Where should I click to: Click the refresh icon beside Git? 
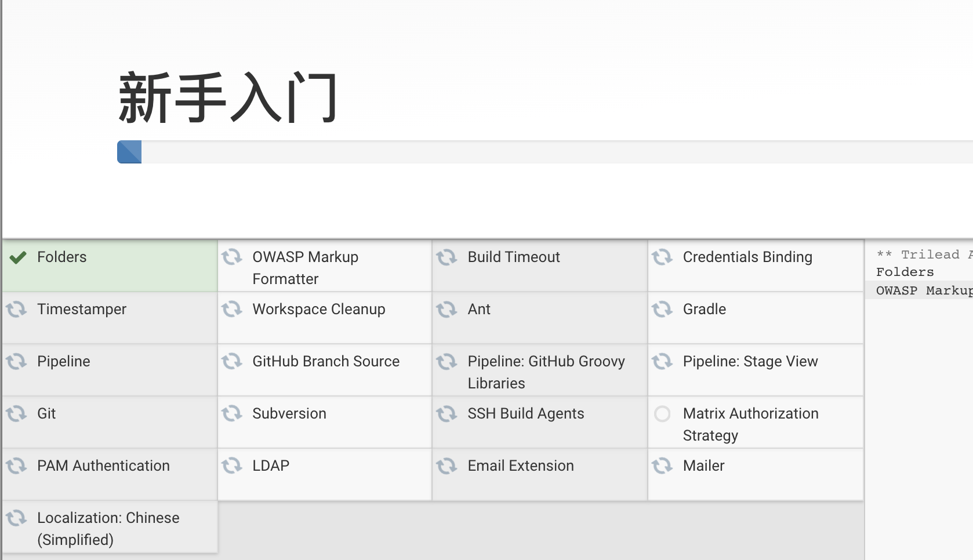coord(17,413)
